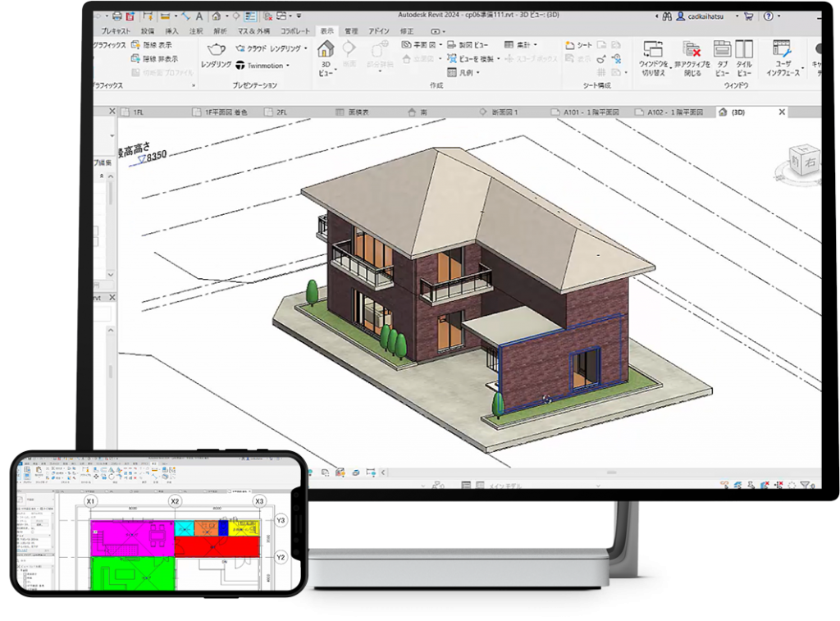Viewport: 840px width, 621px height.
Task: Expand the 平面図 plan view dropdown
Action: click(441, 45)
